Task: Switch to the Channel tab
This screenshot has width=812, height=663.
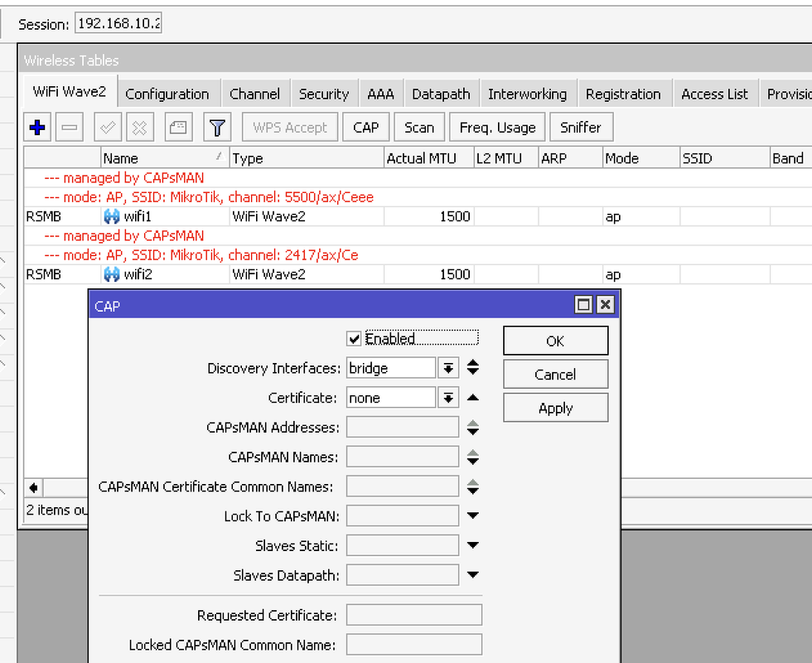Action: [254, 94]
